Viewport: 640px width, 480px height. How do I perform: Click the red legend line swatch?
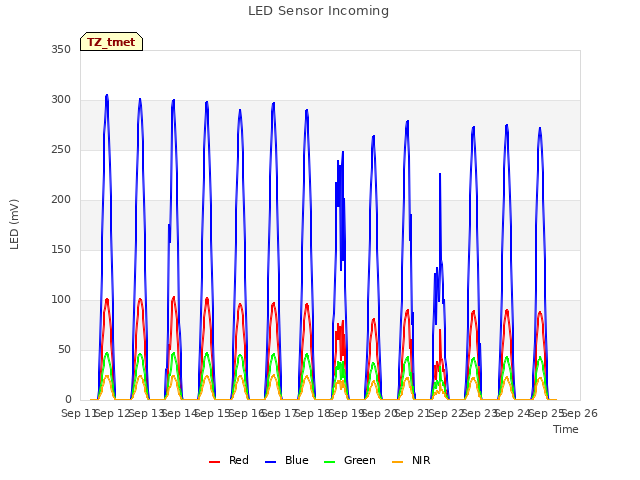[214, 462]
